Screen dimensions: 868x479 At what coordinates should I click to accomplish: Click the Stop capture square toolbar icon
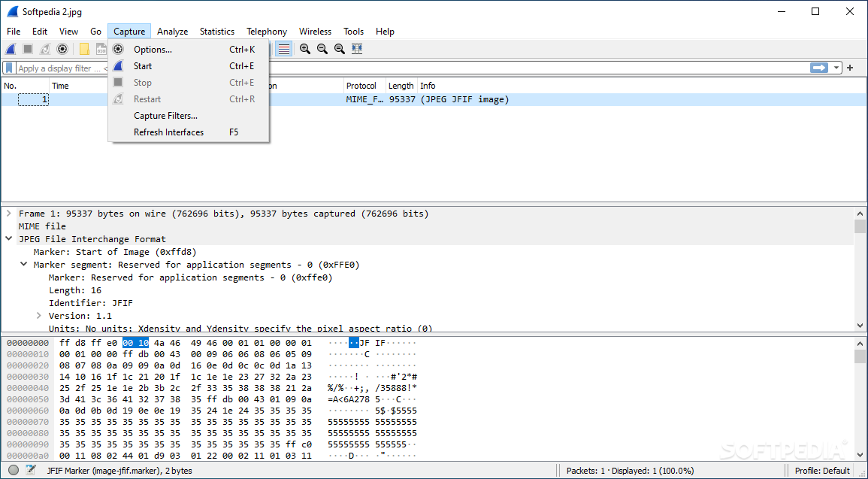click(28, 50)
